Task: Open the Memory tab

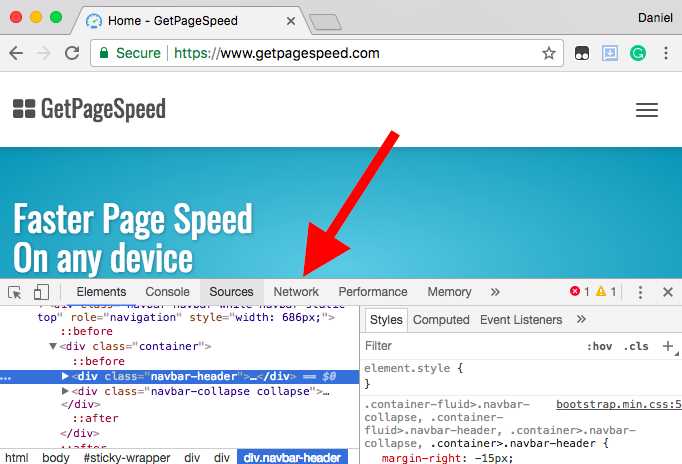Action: pyautogui.click(x=449, y=292)
